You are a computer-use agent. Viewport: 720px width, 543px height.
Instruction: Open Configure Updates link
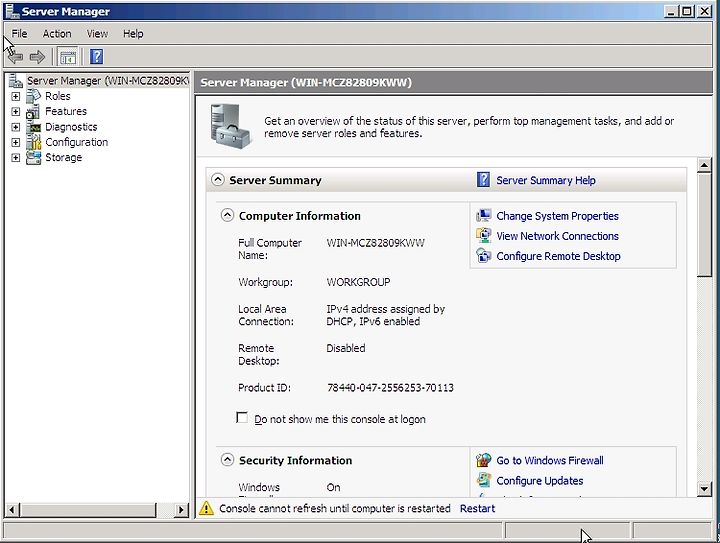tap(540, 481)
